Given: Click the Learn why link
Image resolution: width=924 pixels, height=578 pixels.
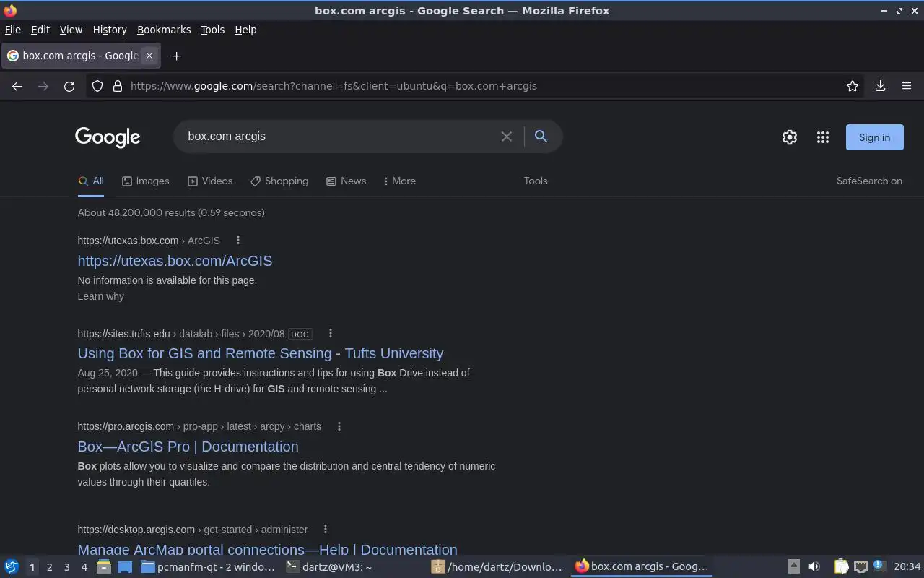Looking at the screenshot, I should pyautogui.click(x=100, y=296).
